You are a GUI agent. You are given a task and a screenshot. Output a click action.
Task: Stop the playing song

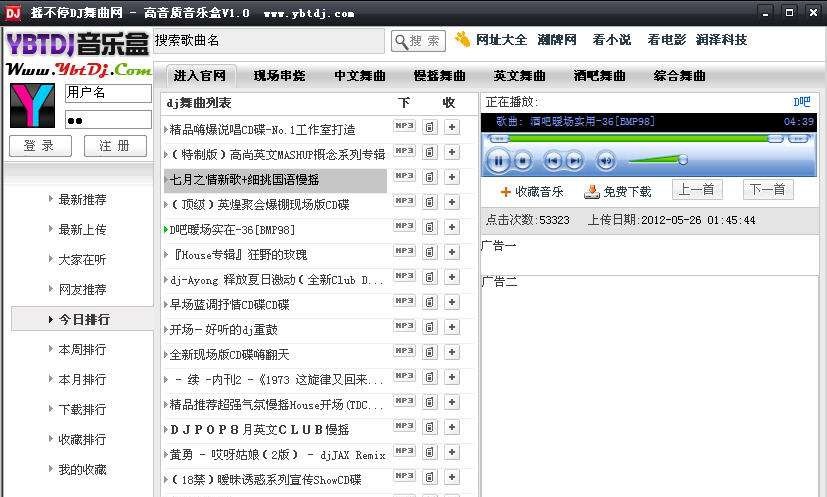click(523, 160)
